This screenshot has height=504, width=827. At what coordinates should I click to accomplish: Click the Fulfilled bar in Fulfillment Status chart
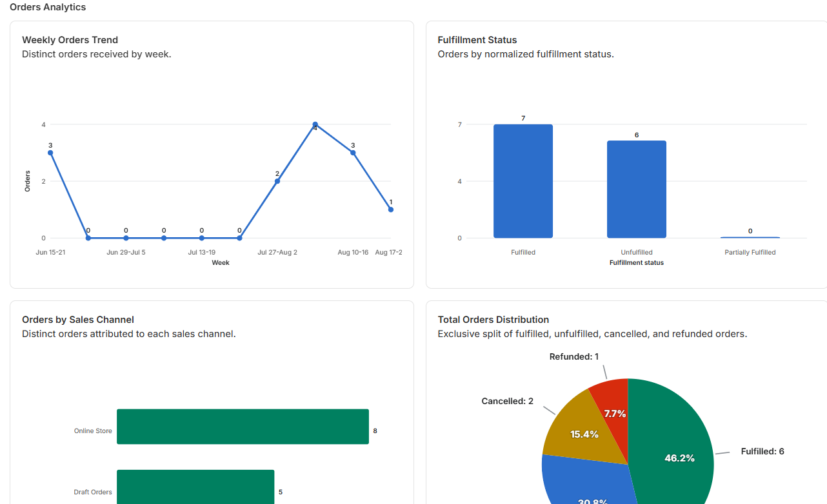click(x=523, y=181)
